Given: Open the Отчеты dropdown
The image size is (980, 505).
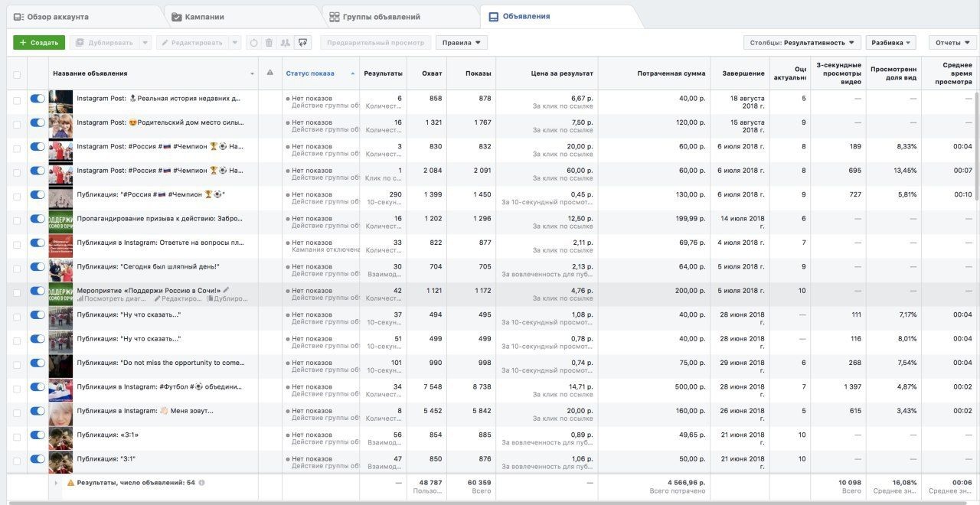Looking at the screenshot, I should [x=952, y=43].
